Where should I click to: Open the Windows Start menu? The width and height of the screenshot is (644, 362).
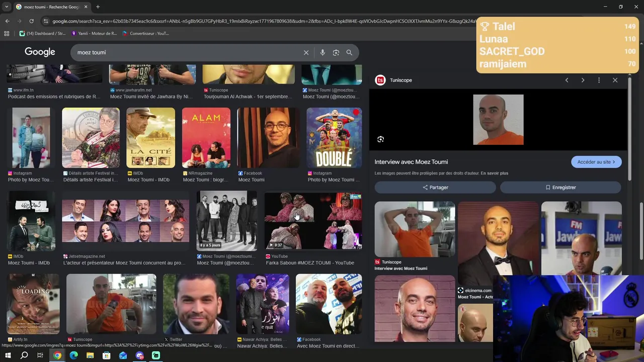click(8, 355)
